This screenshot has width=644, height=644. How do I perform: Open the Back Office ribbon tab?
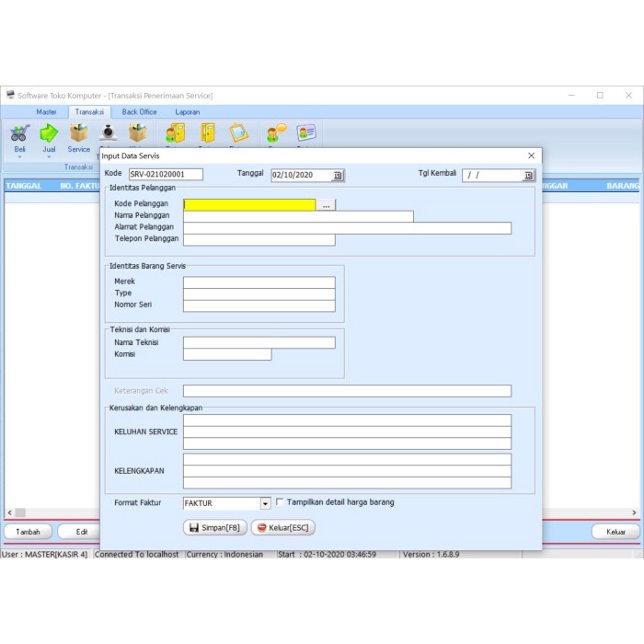pos(139,111)
